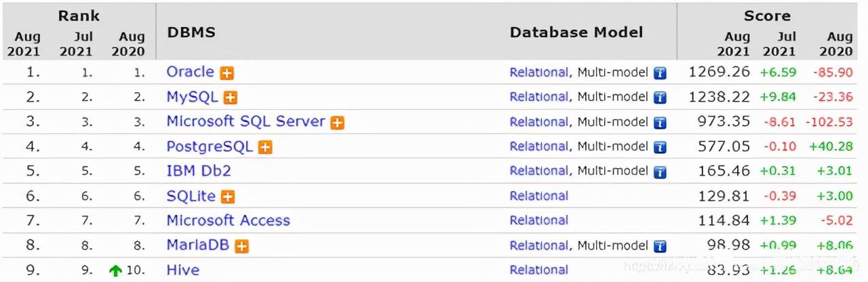The image size is (868, 282).
Task: Open the Oracle DBMS link
Action: (x=190, y=72)
